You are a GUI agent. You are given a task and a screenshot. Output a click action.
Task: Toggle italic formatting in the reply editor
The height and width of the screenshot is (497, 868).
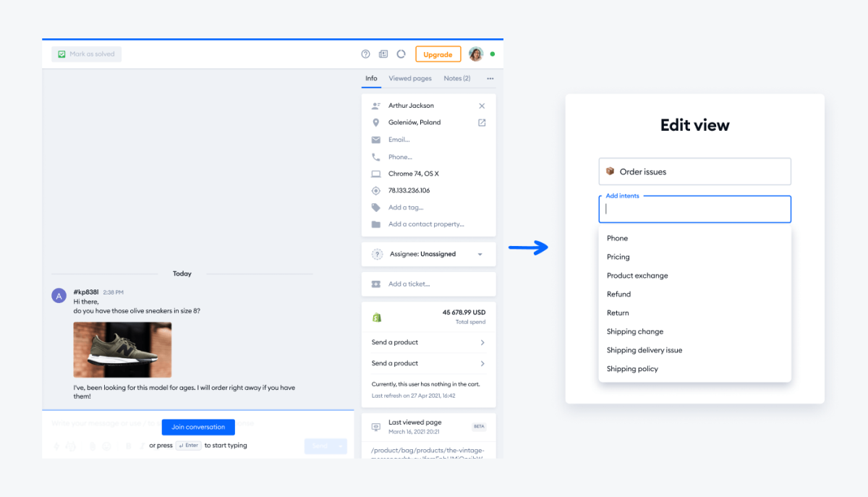[x=141, y=446]
